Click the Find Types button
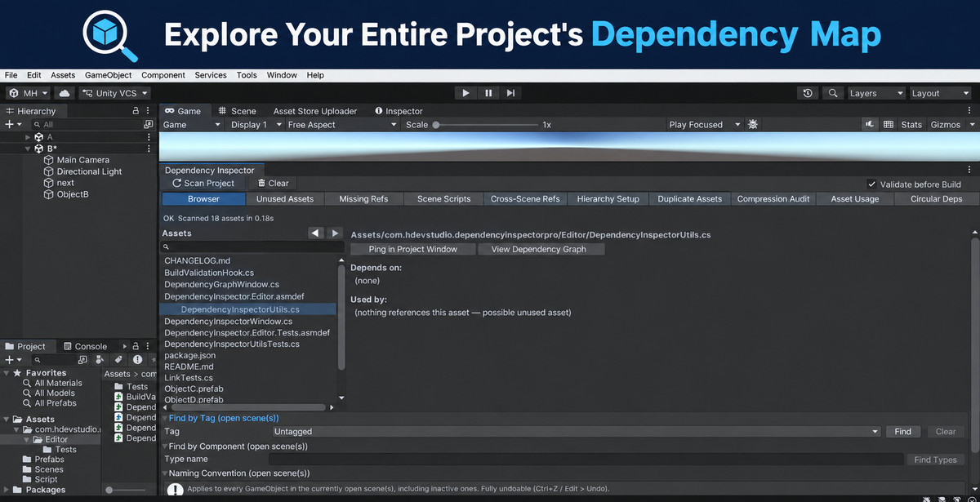 (x=936, y=460)
